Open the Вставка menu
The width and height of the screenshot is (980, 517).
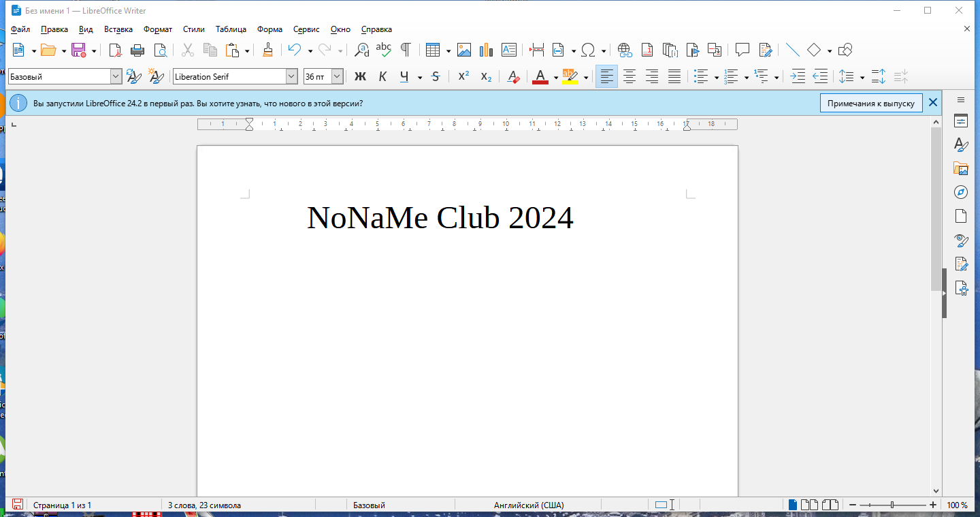point(118,29)
